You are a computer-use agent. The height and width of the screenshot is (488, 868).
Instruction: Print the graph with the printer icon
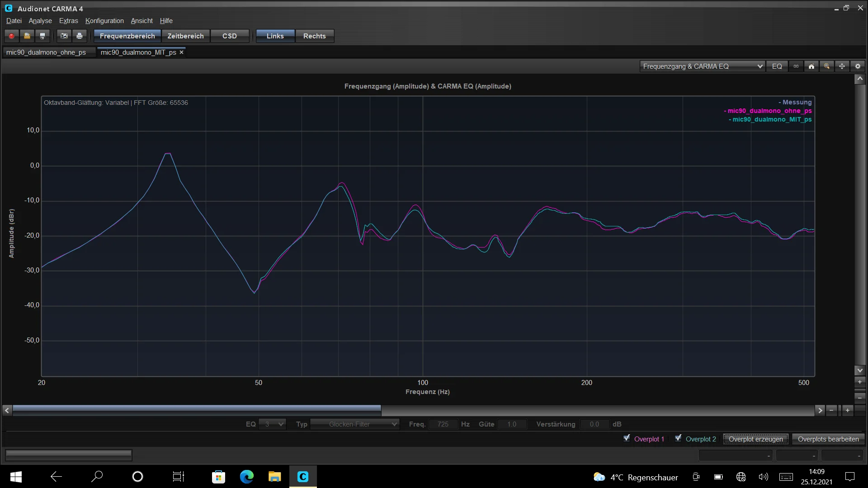[80, 36]
